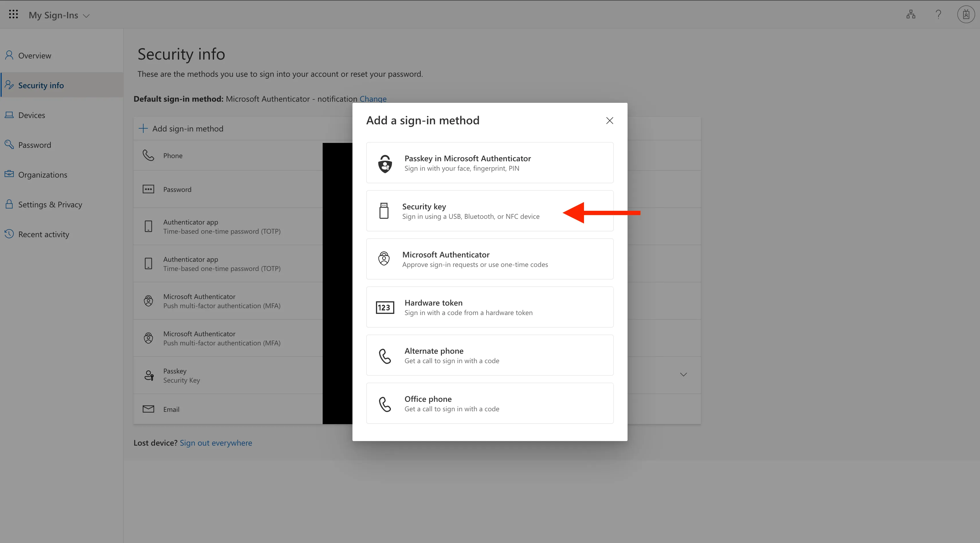Click the Sign out everywhere link
Viewport: 980px width, 543px height.
(216, 442)
